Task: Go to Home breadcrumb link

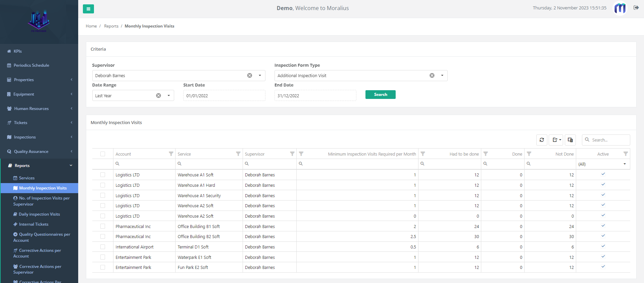Action: [91, 26]
